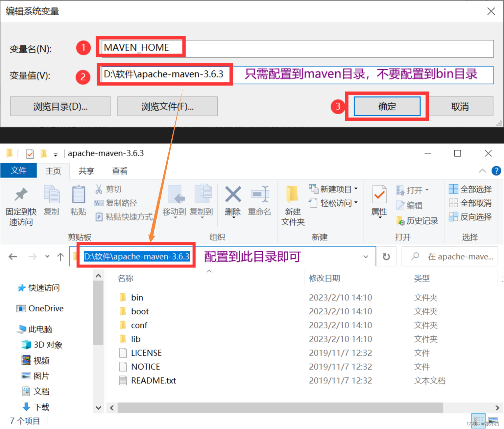Expand the Open (打开) dropdown

click(x=427, y=190)
